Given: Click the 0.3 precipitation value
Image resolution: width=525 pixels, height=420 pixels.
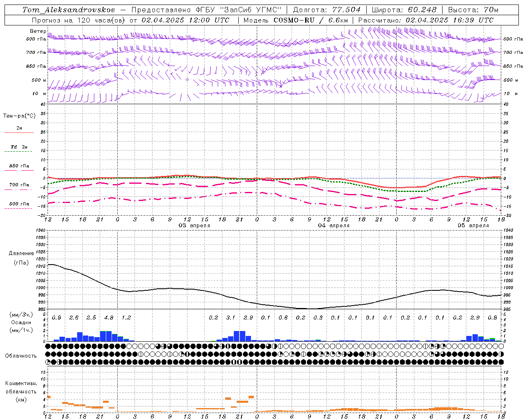Looking at the screenshot, I should [x=318, y=318].
